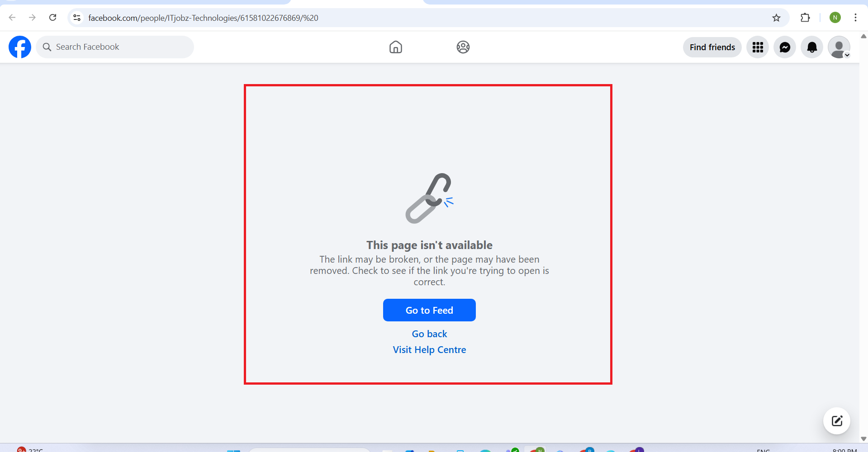This screenshot has height=452, width=868.
Task: Click the Facebook logo icon
Action: coord(20,47)
